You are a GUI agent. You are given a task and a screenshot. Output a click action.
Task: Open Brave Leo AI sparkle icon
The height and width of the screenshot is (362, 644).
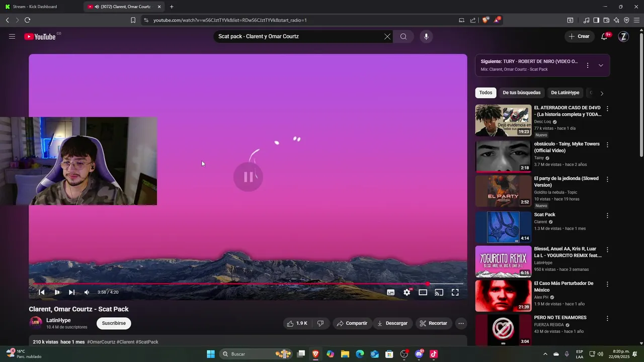[x=616, y=20]
